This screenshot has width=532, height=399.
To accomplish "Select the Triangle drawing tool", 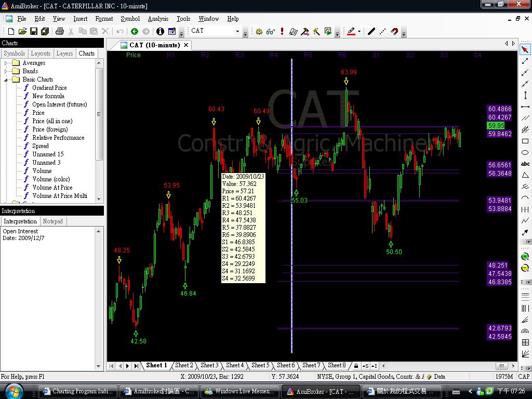I will (525, 175).
